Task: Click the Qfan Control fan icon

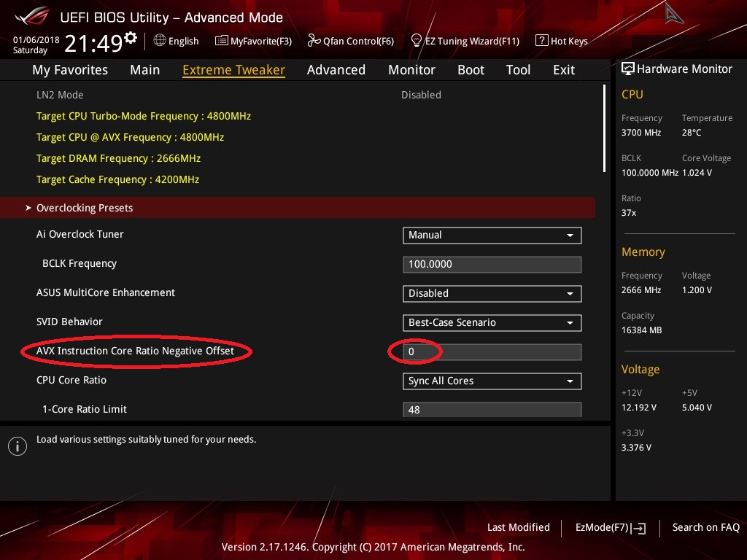Action: [314, 41]
